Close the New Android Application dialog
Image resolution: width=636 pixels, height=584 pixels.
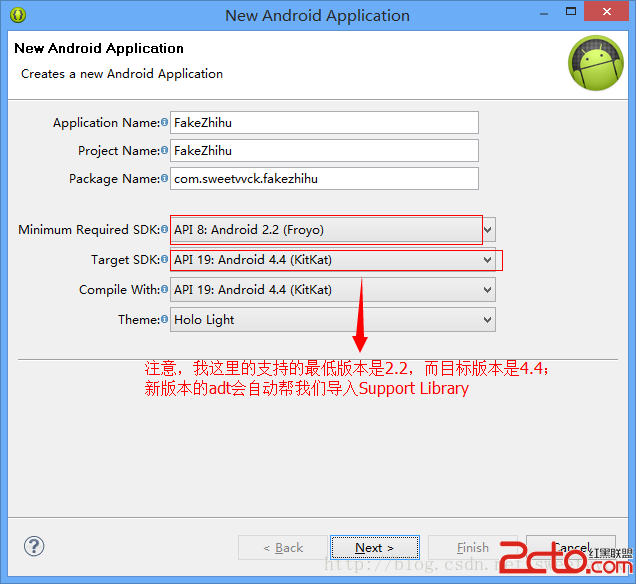606,11
